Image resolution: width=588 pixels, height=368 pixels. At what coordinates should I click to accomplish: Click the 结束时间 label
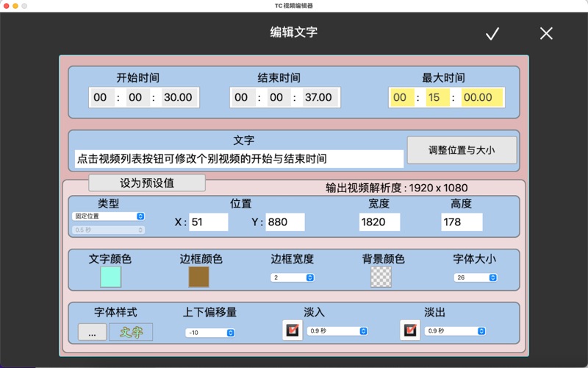[279, 78]
